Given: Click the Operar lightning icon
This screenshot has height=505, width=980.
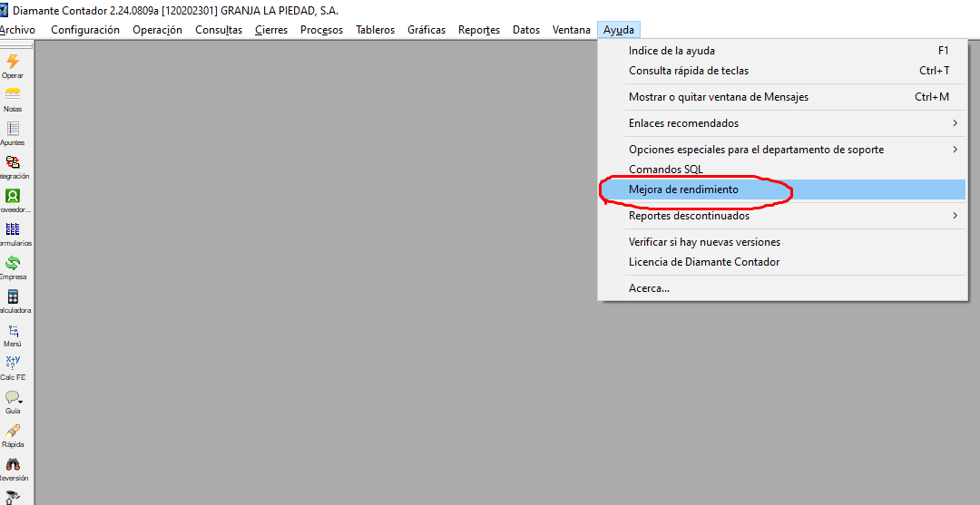Looking at the screenshot, I should pos(13,61).
